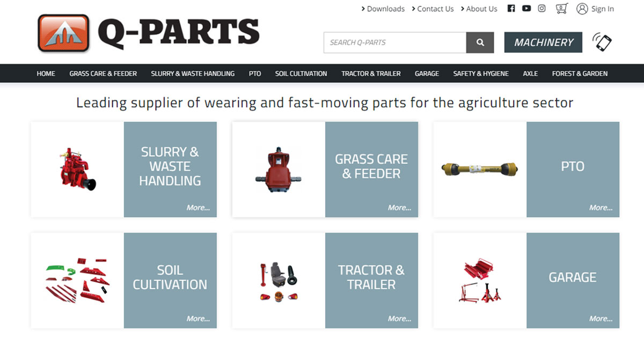
Task: Open the shopping cart icon
Action: [562, 9]
